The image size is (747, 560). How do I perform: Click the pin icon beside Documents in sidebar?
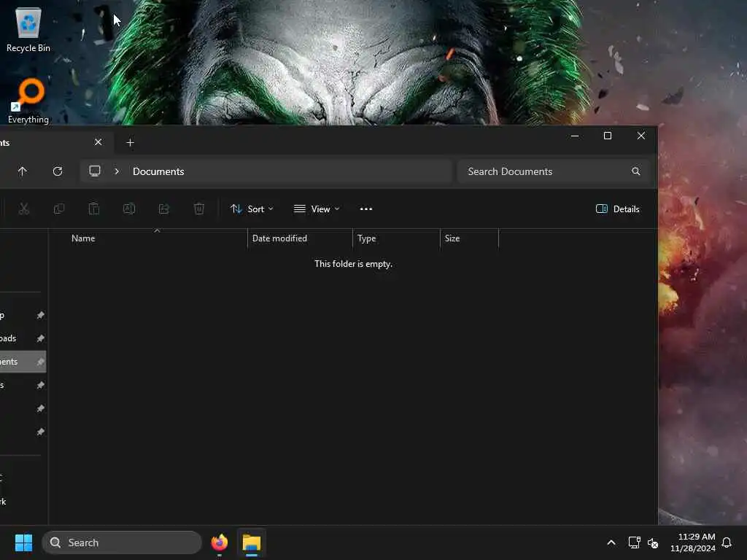click(41, 362)
